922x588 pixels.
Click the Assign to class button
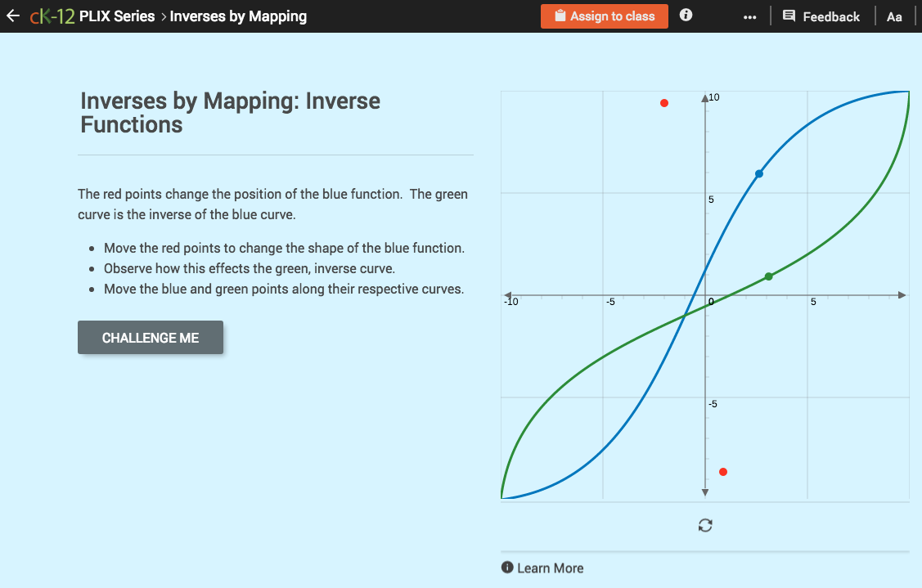click(x=604, y=16)
